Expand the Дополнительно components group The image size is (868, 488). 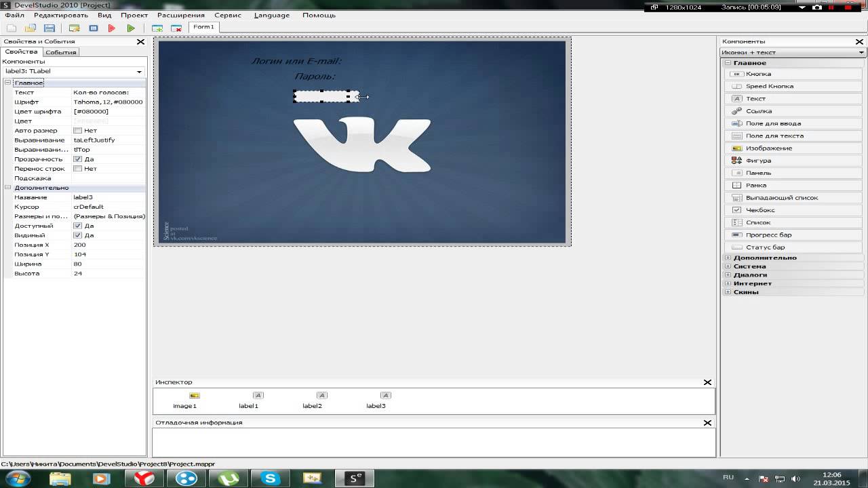pyautogui.click(x=728, y=258)
